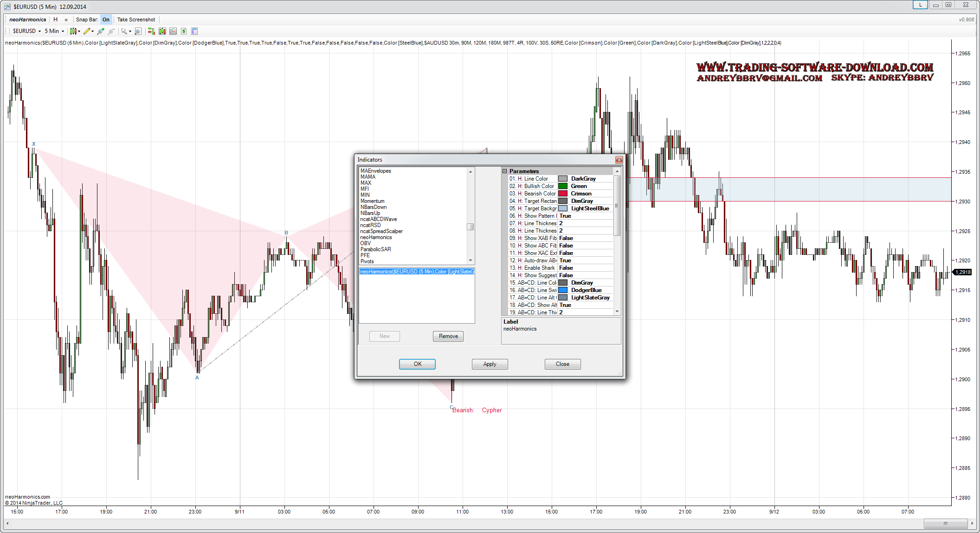Open the Data Series candlestick icon

pos(162,31)
